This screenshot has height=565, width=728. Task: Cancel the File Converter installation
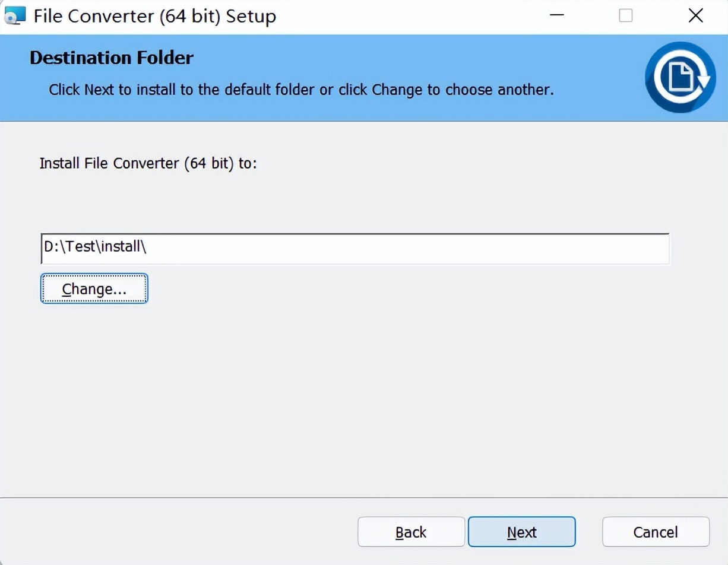[656, 532]
